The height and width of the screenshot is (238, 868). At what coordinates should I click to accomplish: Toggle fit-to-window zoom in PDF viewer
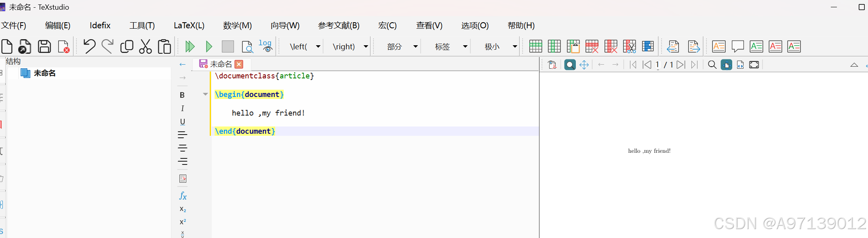tap(726, 65)
